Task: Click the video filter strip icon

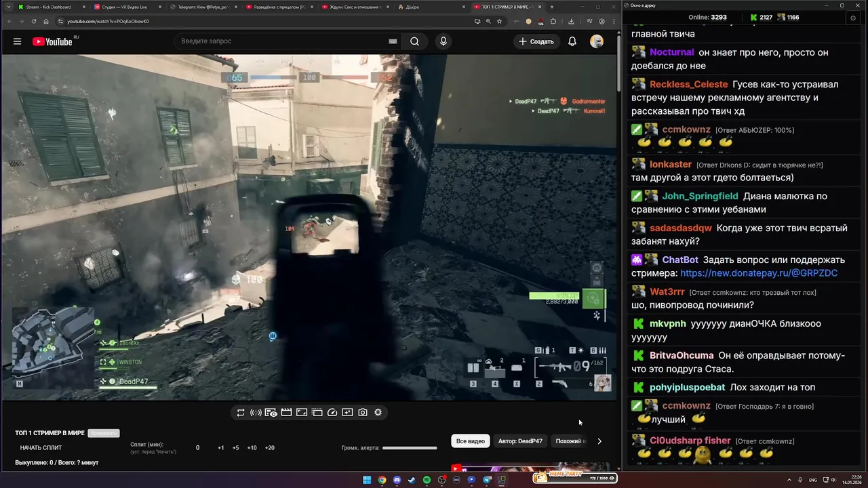Action: (317, 412)
